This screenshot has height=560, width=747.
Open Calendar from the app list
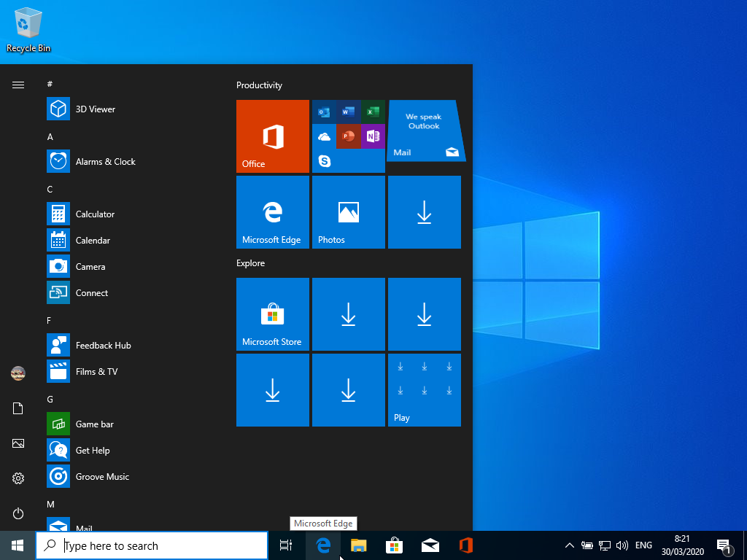click(128, 241)
